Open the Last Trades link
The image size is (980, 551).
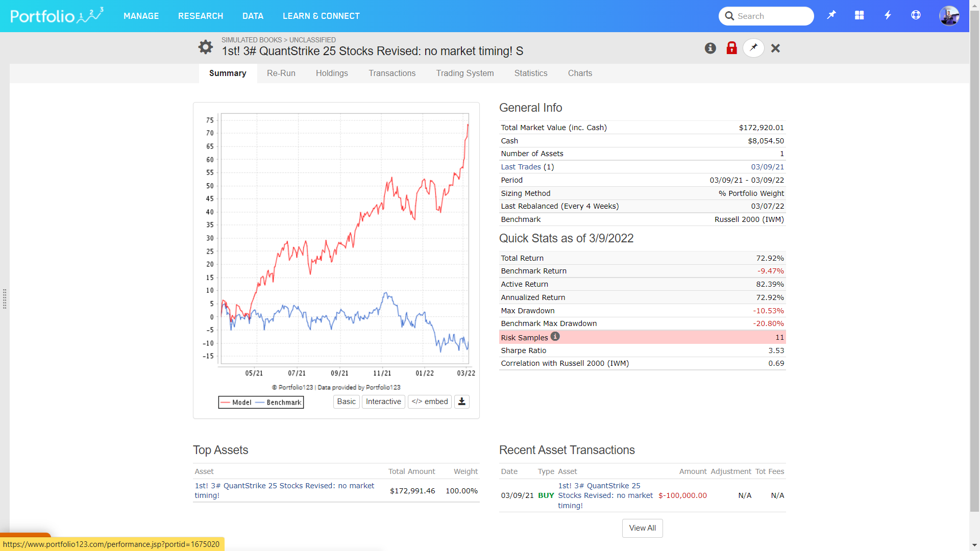521,167
